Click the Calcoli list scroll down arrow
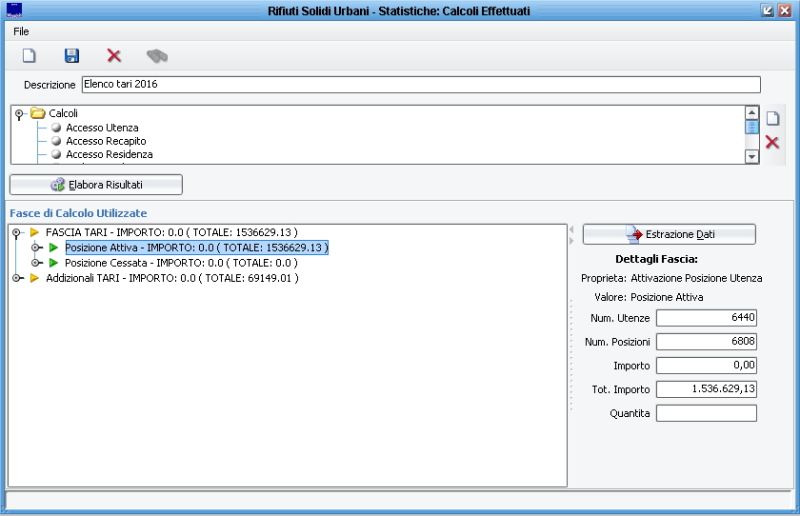Image resolution: width=800 pixels, height=516 pixels. pyautogui.click(x=752, y=157)
